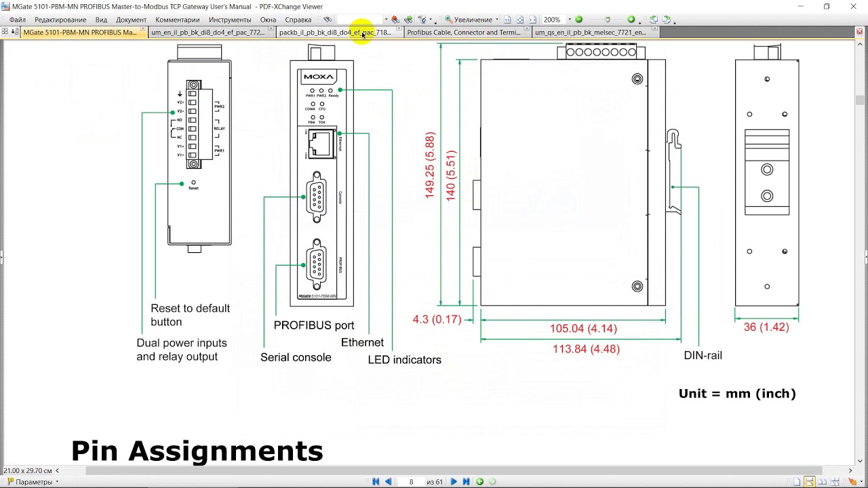Click the Pin Assignments heading
868x488 pixels.
tap(197, 451)
